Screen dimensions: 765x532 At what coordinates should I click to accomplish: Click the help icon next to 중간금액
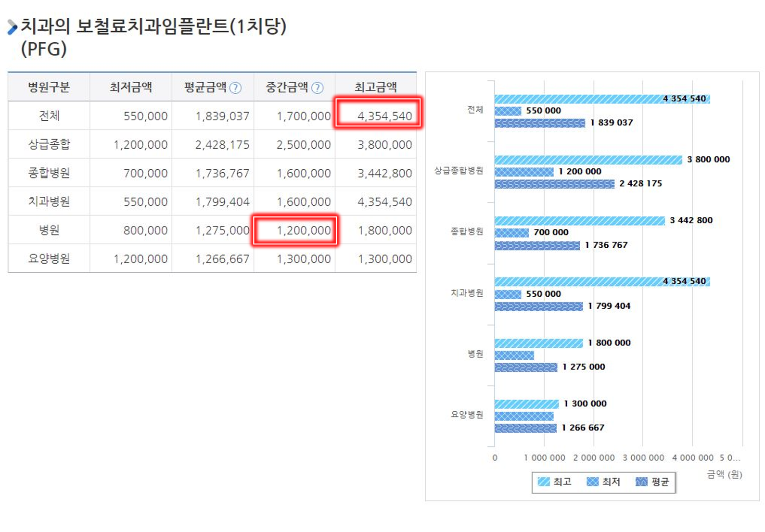(317, 88)
